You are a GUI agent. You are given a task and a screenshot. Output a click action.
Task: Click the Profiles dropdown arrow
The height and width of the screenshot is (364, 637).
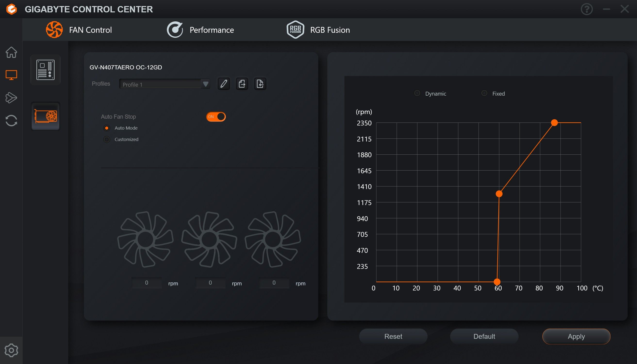point(206,84)
